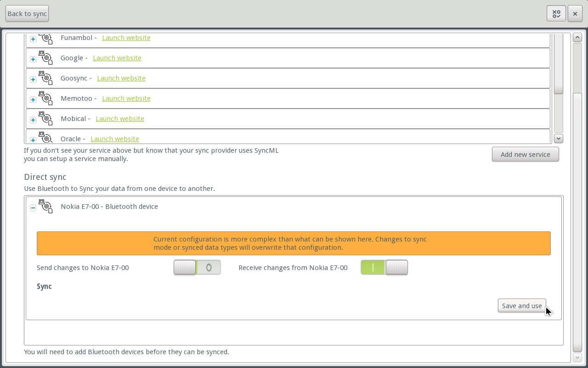Expand the Memotoo service row
The width and height of the screenshot is (588, 368).
(33, 100)
